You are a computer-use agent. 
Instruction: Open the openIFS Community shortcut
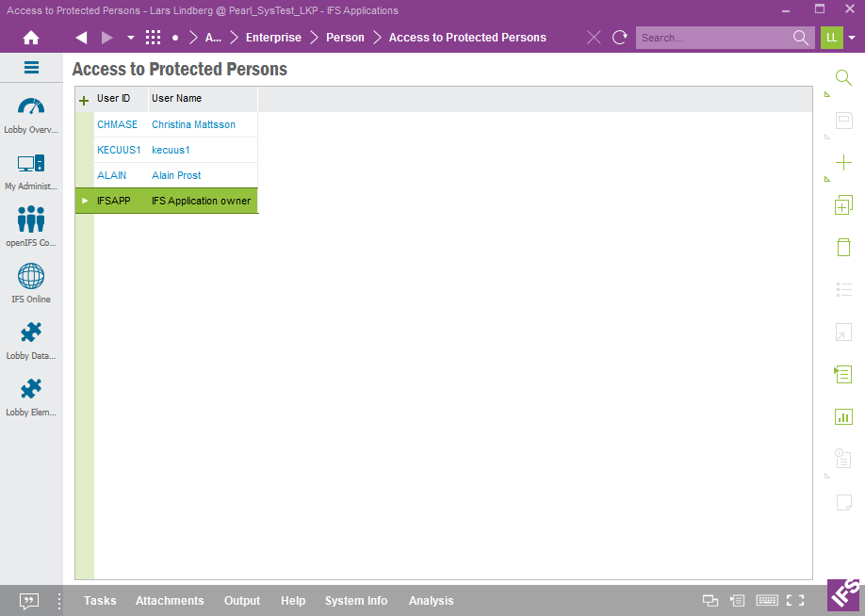(31, 227)
